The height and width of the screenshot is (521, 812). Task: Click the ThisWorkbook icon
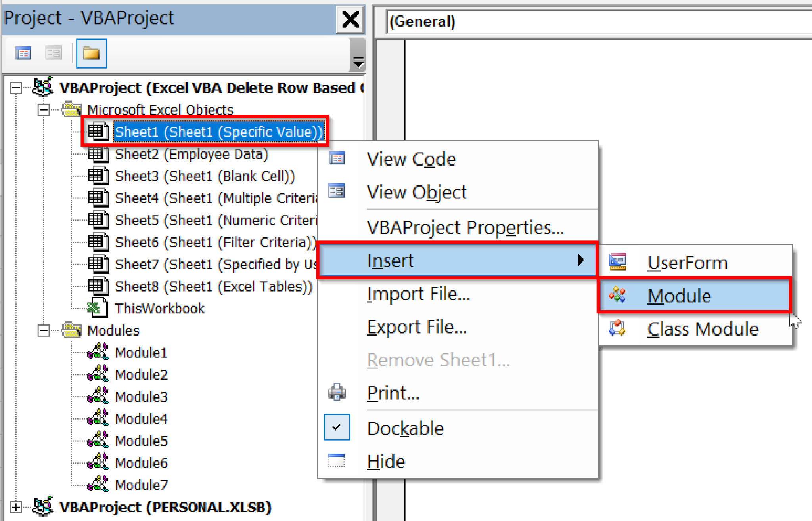point(99,308)
